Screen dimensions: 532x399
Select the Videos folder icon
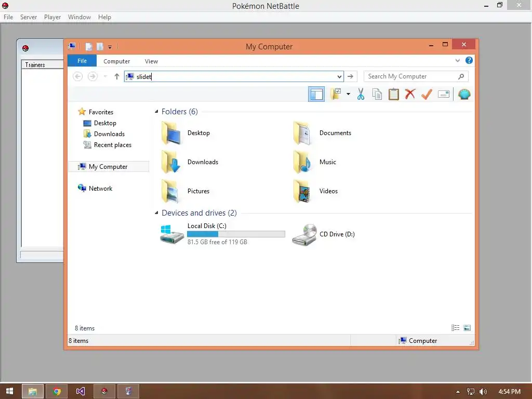tap(302, 191)
